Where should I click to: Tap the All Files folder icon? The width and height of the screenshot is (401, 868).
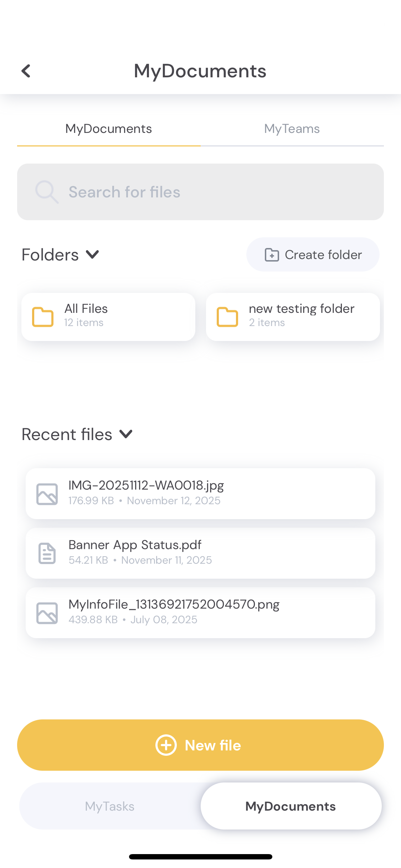43,317
